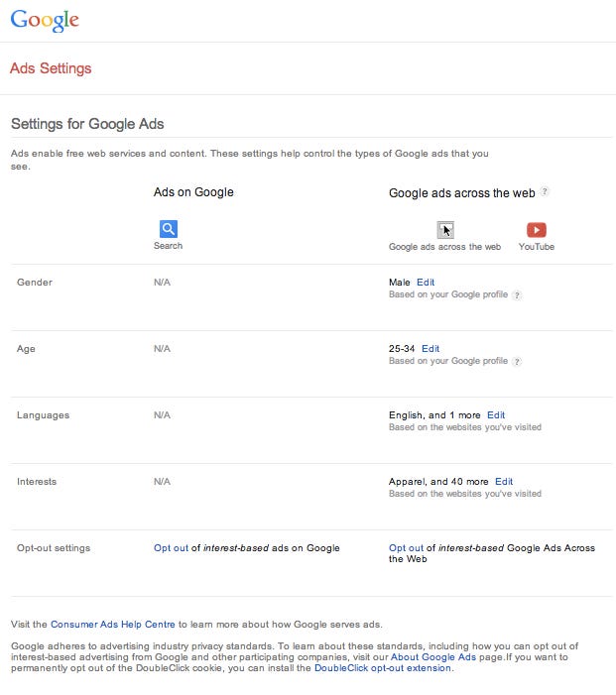Click the Interests row label
Screen dimensions: 616x695
click(x=37, y=482)
